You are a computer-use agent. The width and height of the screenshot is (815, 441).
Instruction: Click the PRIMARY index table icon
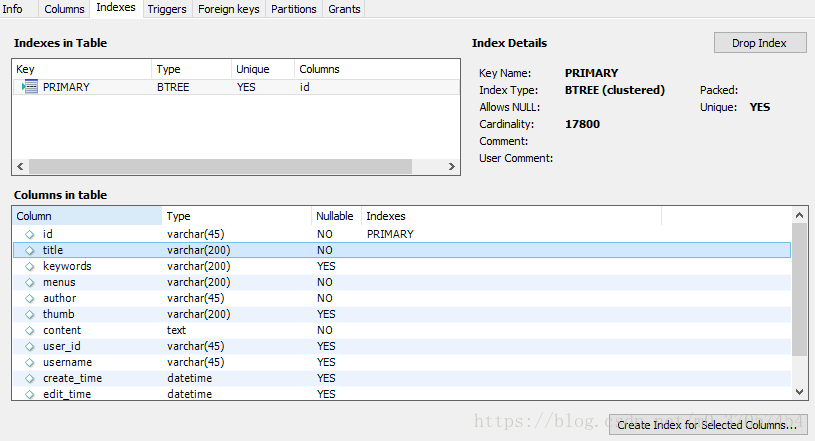coord(30,87)
